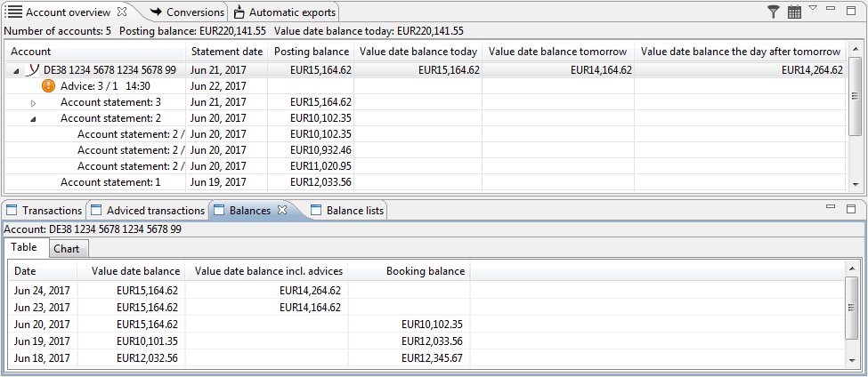The image size is (868, 377).
Task: Switch to the Conversions tab
Action: pos(188,12)
